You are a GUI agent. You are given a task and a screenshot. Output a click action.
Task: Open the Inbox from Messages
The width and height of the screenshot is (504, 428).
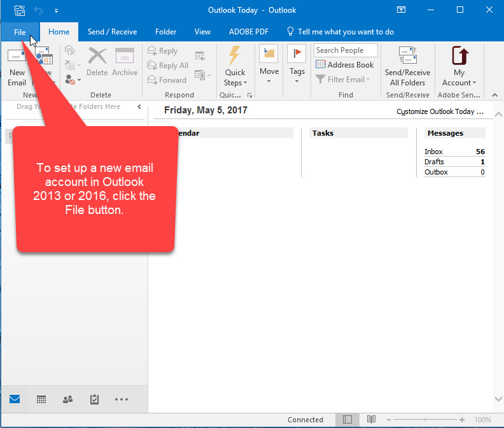[454, 152]
